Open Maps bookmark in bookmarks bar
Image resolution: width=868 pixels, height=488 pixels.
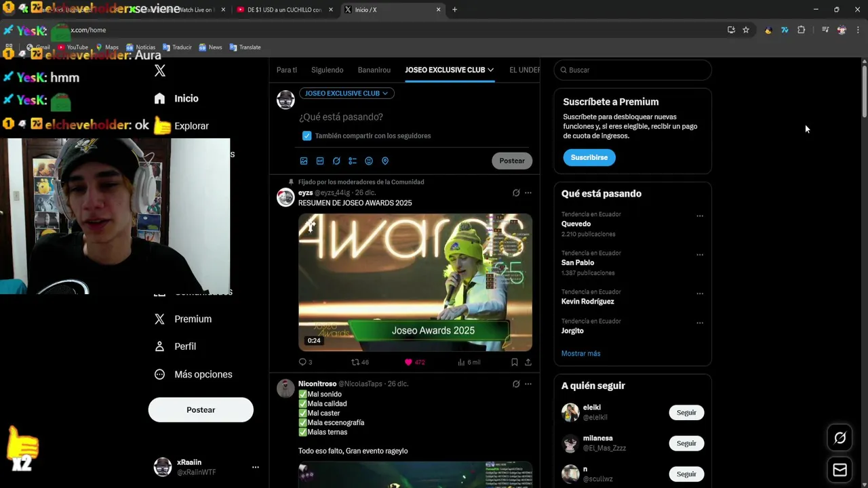(107, 47)
